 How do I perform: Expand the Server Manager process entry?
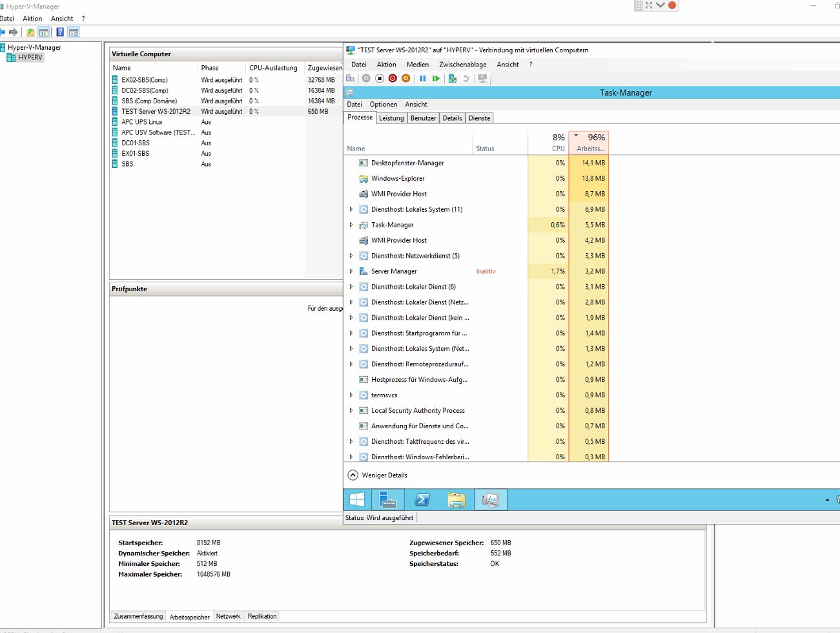(x=351, y=271)
